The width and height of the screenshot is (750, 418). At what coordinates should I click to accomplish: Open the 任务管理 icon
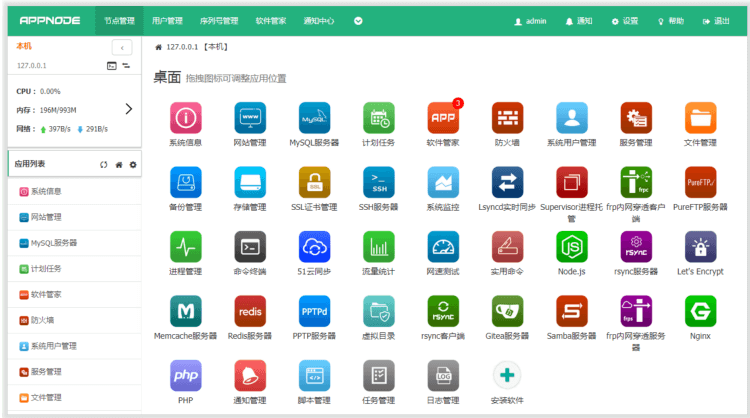[x=379, y=376]
